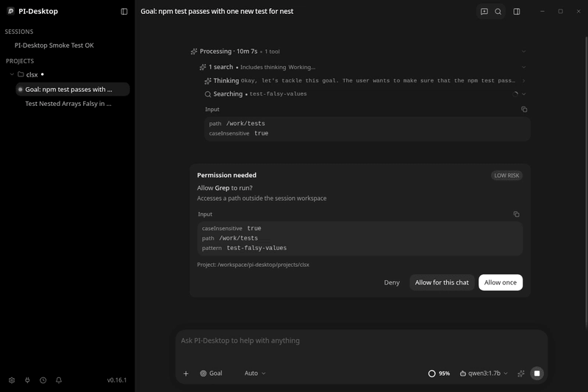Open history clock icon
The height and width of the screenshot is (392, 588).
point(43,380)
